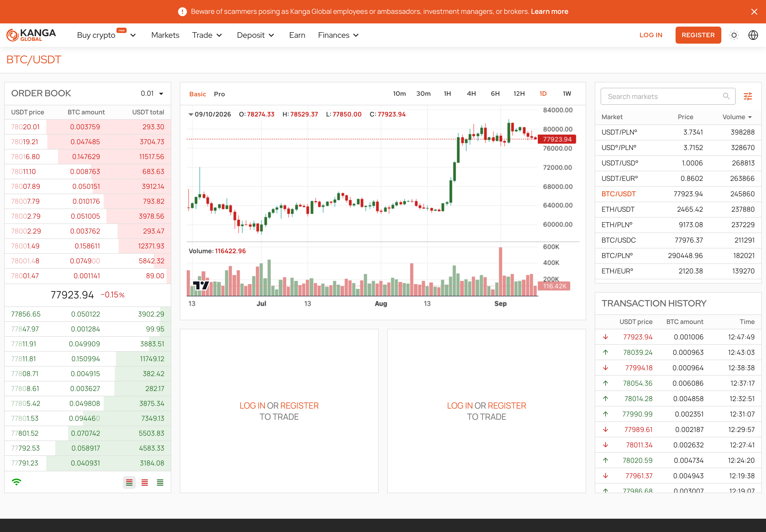766x532 pixels.
Task: Open market filter settings icon
Action: [x=748, y=96]
